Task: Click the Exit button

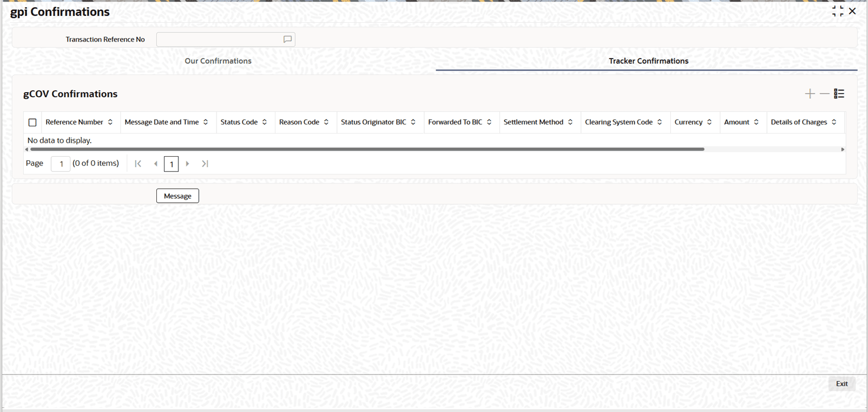Action: 842,384
